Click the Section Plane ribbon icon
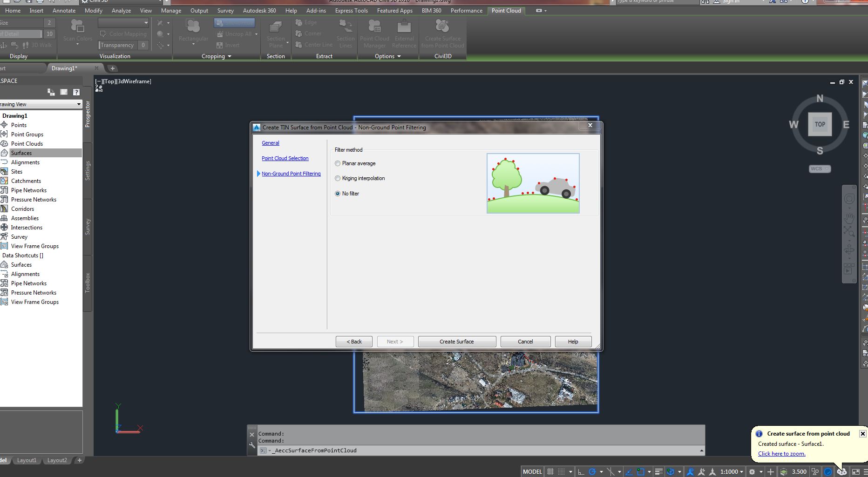 pyautogui.click(x=276, y=27)
